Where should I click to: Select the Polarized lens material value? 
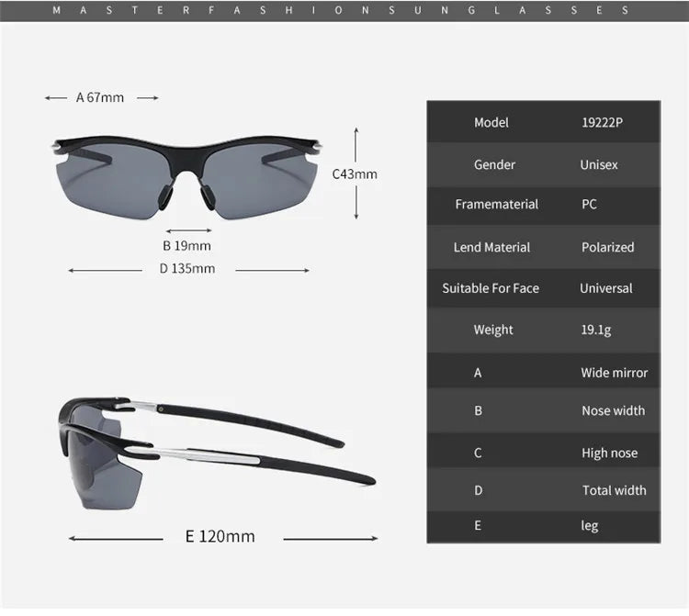pyautogui.click(x=607, y=247)
